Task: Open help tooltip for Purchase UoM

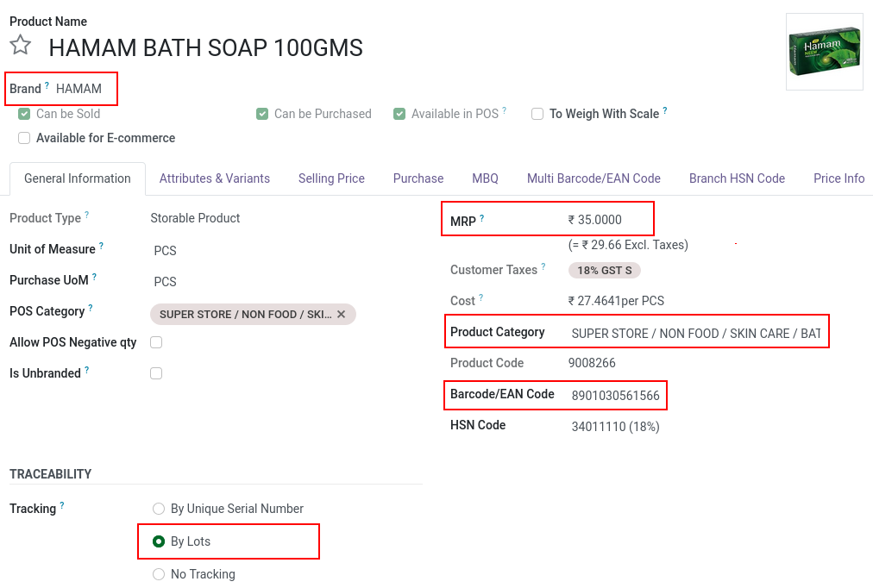Action: [94, 277]
